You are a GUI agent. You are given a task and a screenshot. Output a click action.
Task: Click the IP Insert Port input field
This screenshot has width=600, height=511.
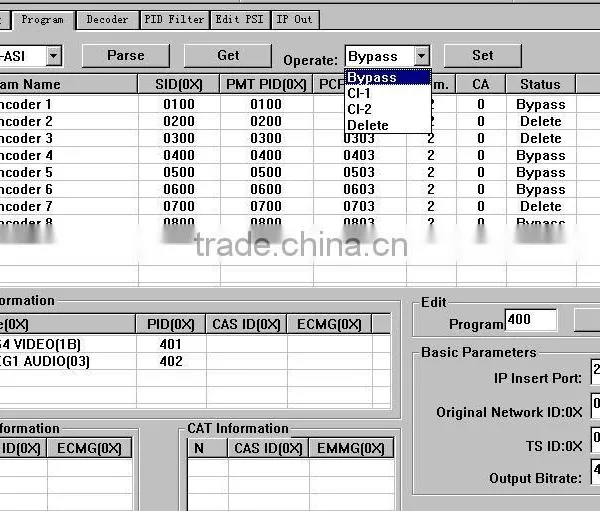(x=595, y=371)
